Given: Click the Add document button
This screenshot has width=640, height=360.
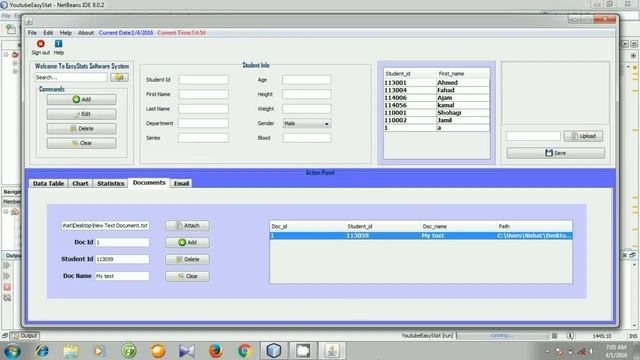Looking at the screenshot, I should 187,242.
